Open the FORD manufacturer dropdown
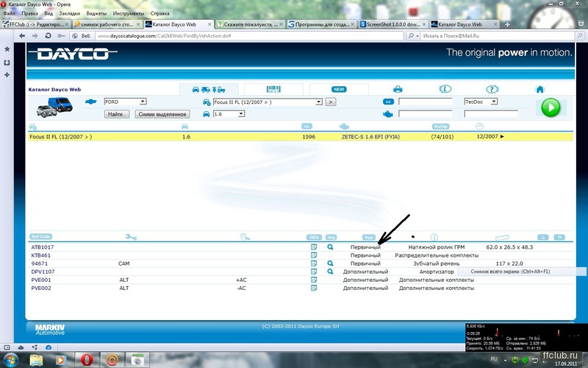This screenshot has height=368, width=588. (125, 102)
